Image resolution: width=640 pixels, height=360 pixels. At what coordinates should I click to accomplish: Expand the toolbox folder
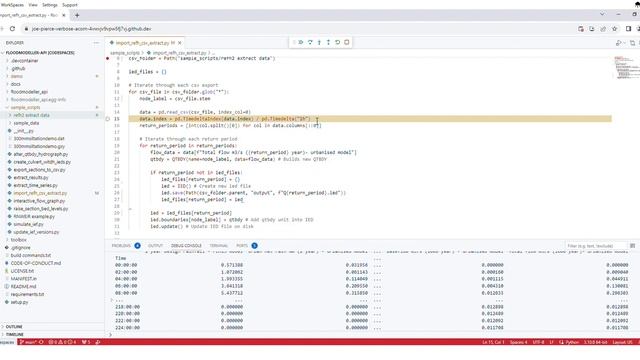coord(18,240)
